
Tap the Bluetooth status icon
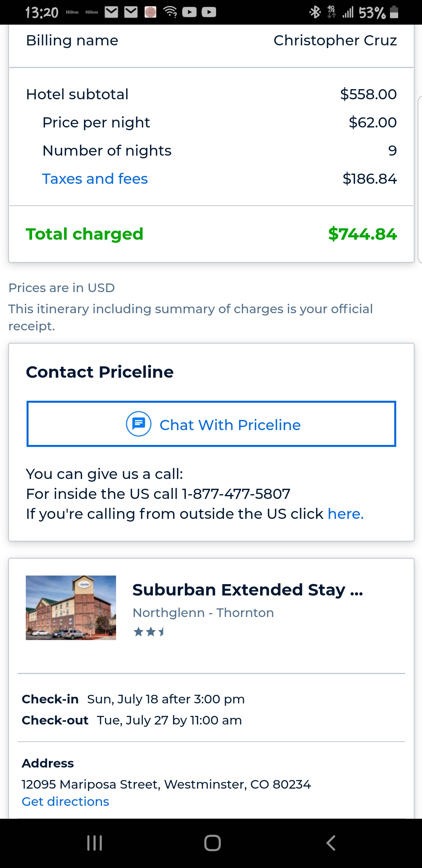(315, 12)
